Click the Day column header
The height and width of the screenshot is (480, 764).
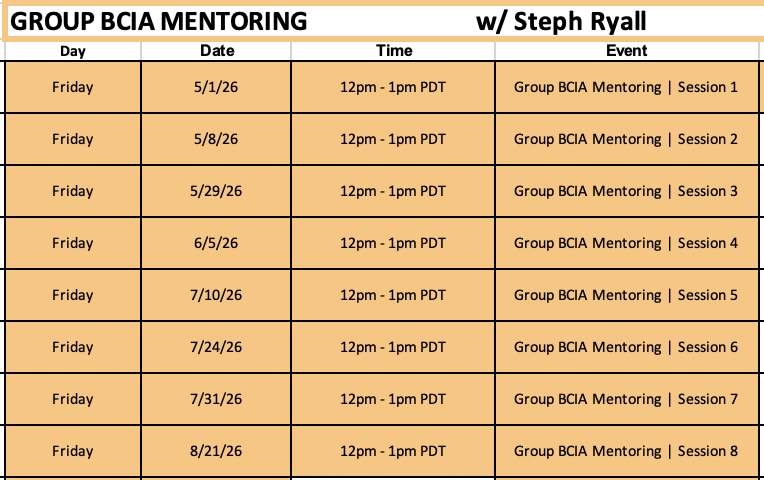(72, 51)
